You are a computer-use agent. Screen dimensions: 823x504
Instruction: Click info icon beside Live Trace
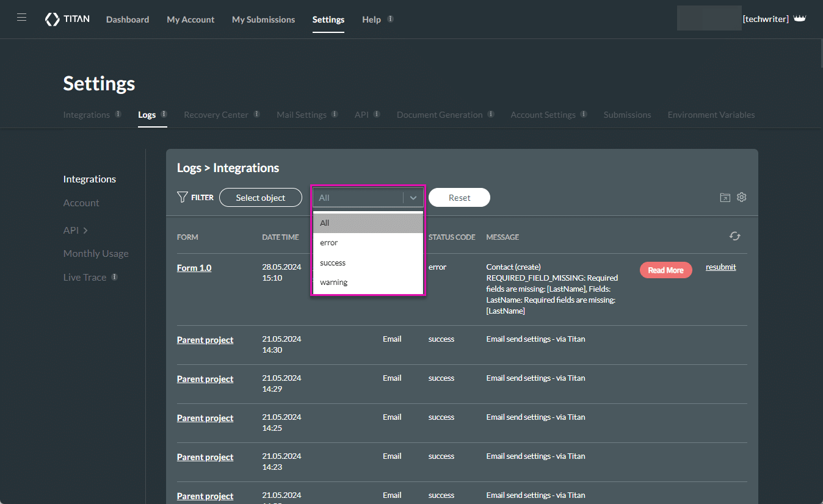click(x=114, y=277)
